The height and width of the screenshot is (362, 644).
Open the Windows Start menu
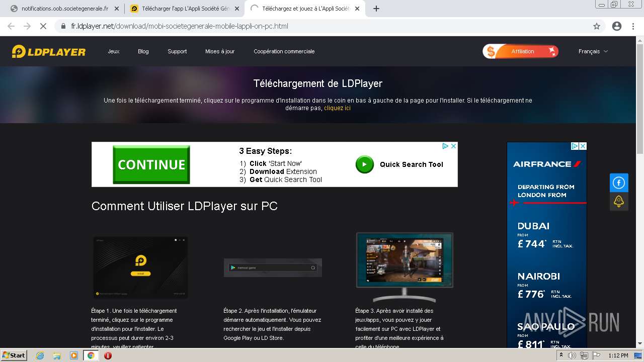coord(14,355)
